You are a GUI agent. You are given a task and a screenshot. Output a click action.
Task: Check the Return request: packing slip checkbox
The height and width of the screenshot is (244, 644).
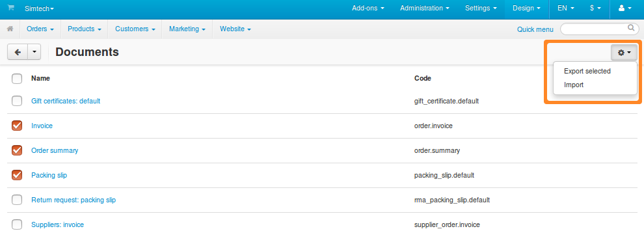point(17,200)
